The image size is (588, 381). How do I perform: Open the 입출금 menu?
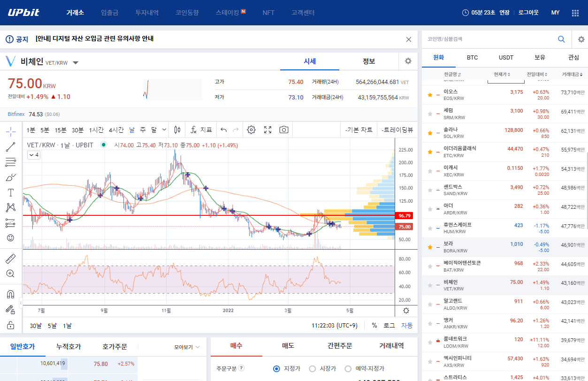point(109,13)
